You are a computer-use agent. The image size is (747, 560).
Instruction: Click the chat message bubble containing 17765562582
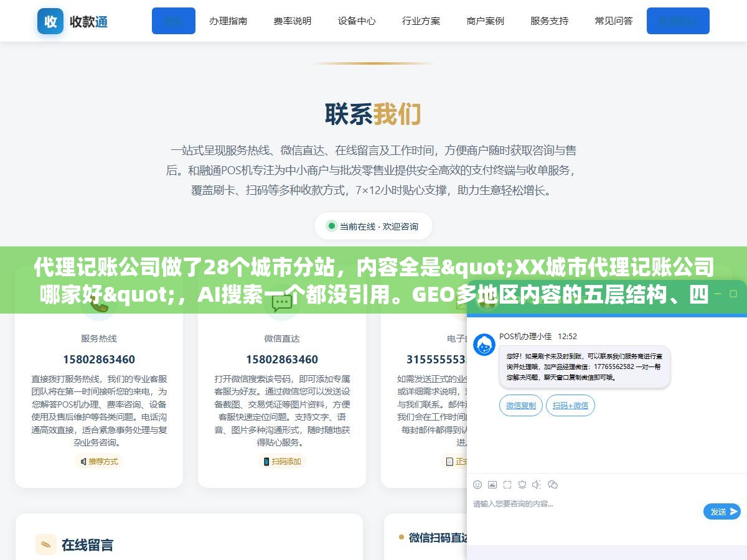[x=585, y=367]
